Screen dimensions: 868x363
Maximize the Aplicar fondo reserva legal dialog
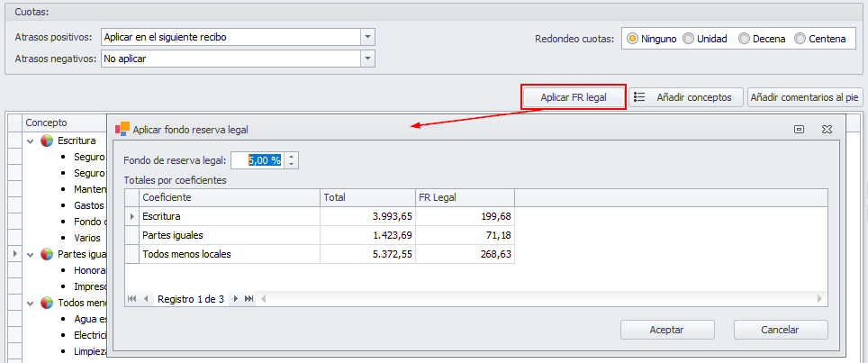point(799,130)
